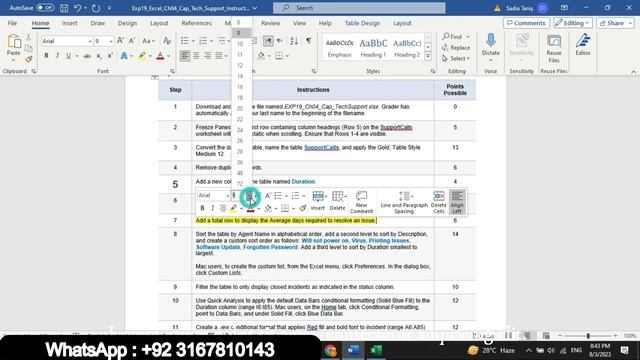
Task: Toggle Bold in ribbon Font group
Action: click(x=46, y=56)
